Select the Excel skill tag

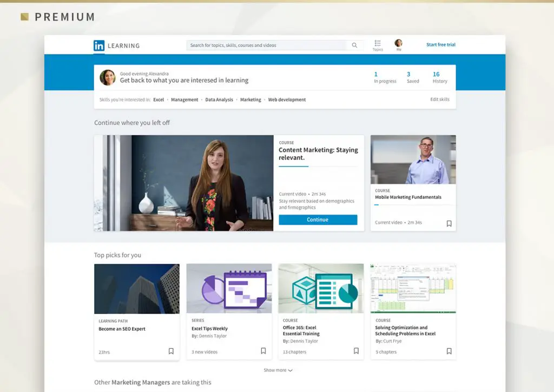pos(159,99)
